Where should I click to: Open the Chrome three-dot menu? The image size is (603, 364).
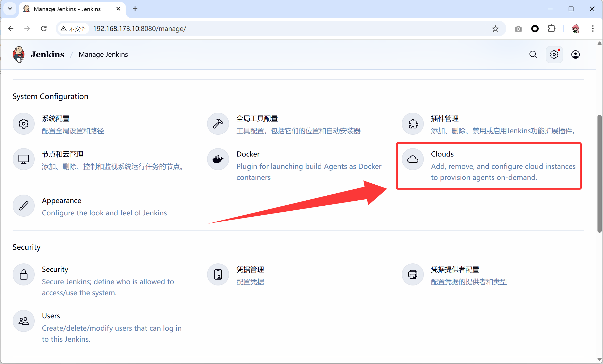pyautogui.click(x=593, y=29)
